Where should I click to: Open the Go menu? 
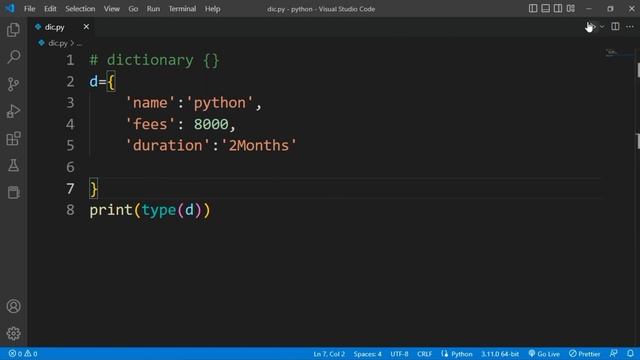click(x=133, y=9)
